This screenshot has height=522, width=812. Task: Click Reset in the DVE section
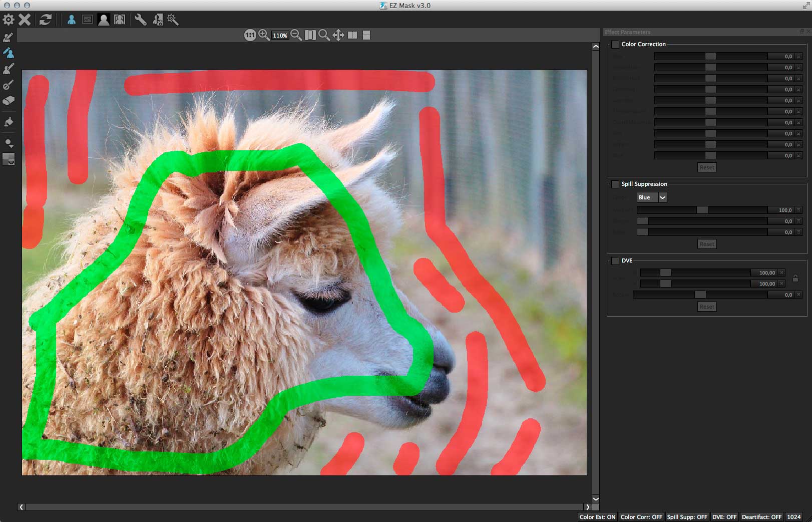click(x=707, y=307)
